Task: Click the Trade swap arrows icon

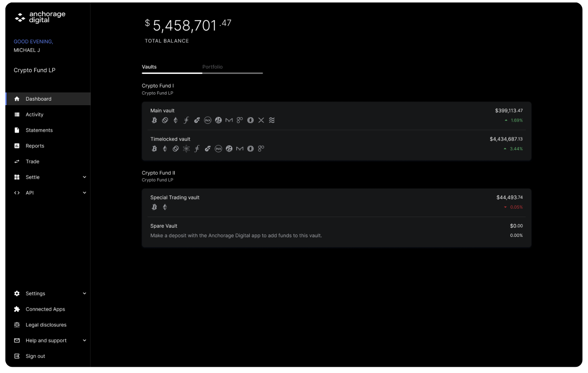Action: pyautogui.click(x=17, y=162)
